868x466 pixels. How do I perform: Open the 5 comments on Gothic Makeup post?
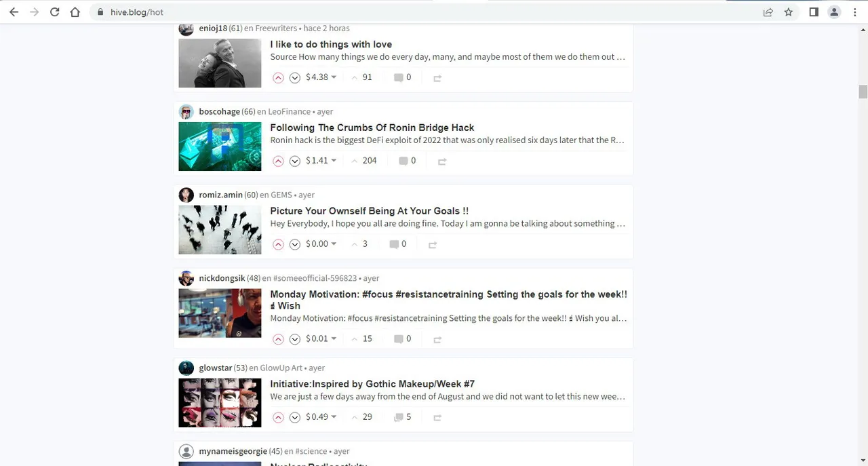click(x=403, y=417)
